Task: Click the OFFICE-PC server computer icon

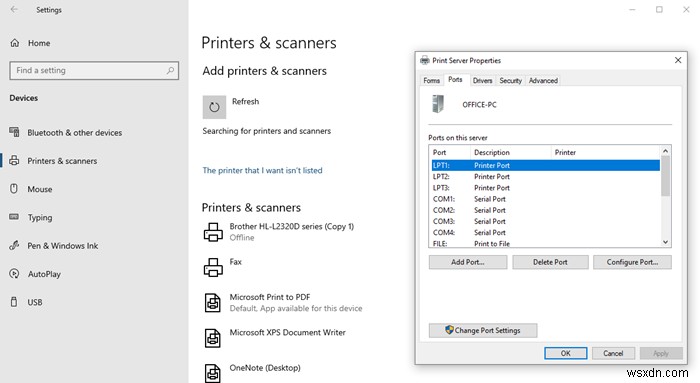Action: point(438,104)
